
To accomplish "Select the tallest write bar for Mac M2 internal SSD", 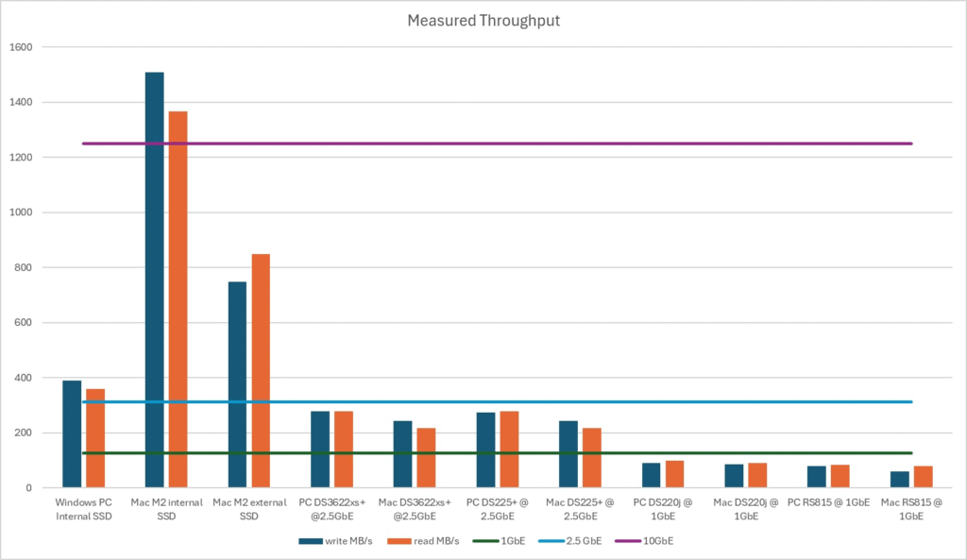I will click(x=154, y=283).
